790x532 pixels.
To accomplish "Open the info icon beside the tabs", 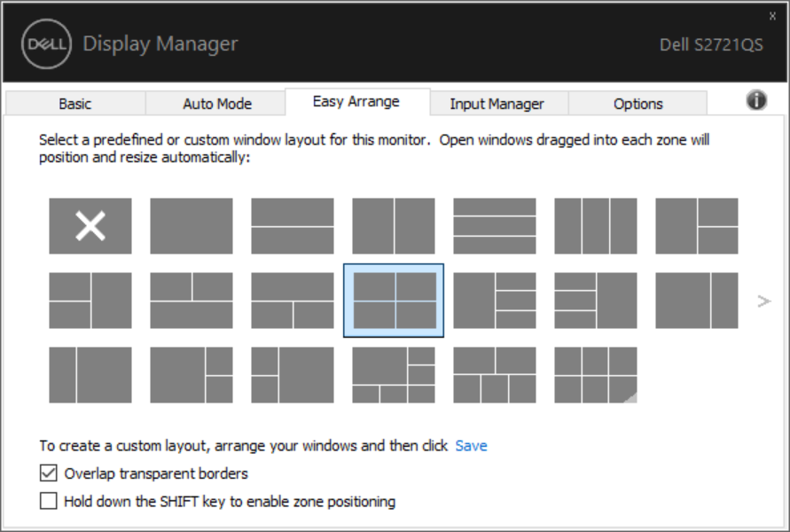I will [x=756, y=101].
